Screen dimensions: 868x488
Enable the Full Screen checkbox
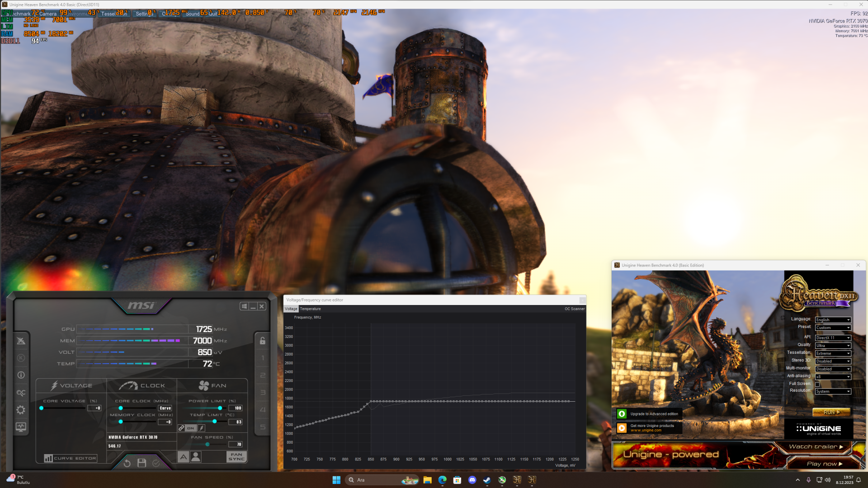point(817,384)
